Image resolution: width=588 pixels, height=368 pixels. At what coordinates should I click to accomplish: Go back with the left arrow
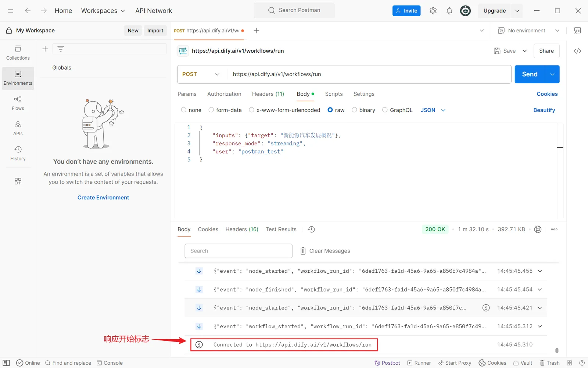(x=28, y=11)
